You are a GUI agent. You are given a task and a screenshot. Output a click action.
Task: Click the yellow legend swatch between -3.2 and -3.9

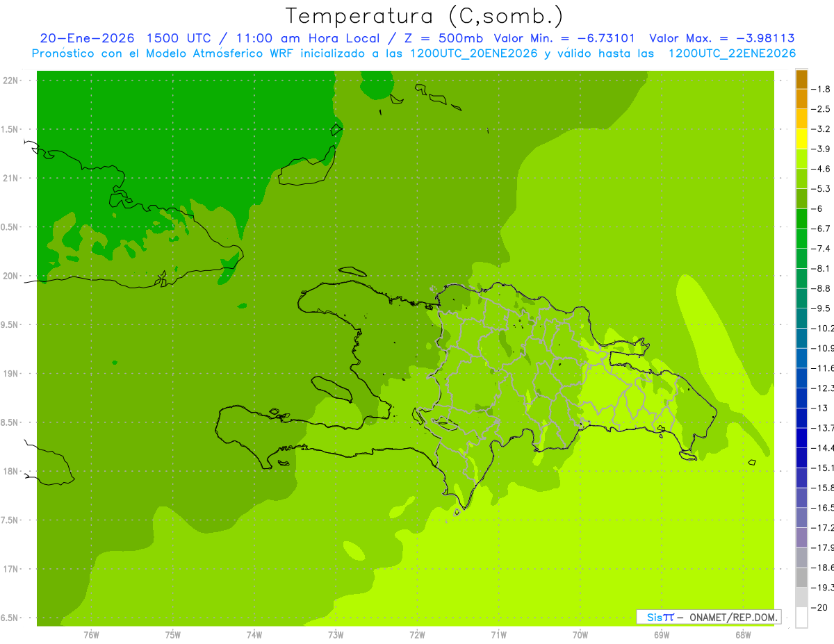click(x=801, y=138)
